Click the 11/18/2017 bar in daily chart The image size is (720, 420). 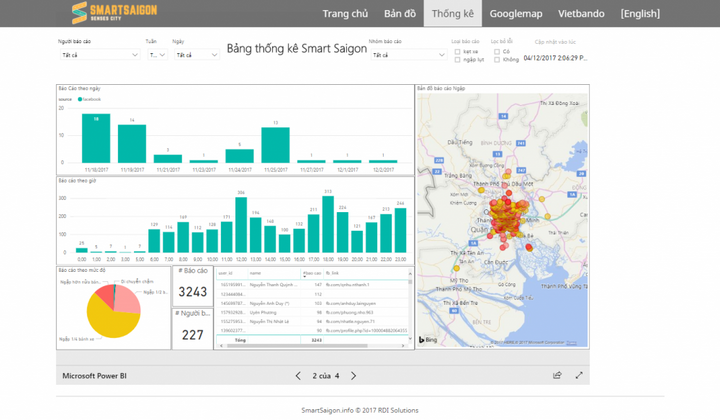coord(96,139)
